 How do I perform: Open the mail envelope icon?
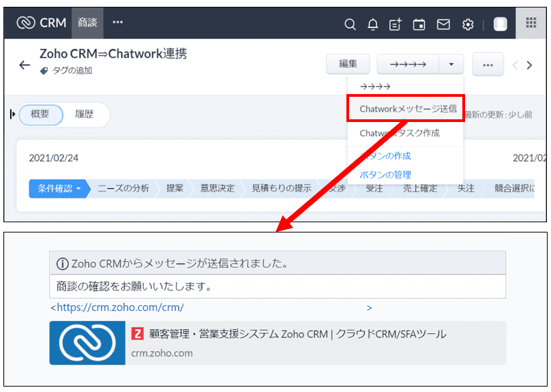443,25
